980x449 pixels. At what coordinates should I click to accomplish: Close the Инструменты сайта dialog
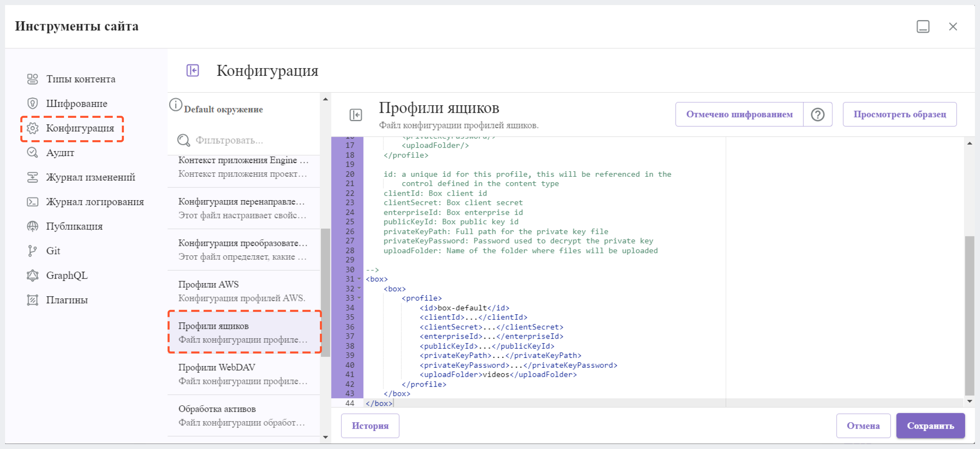[953, 27]
